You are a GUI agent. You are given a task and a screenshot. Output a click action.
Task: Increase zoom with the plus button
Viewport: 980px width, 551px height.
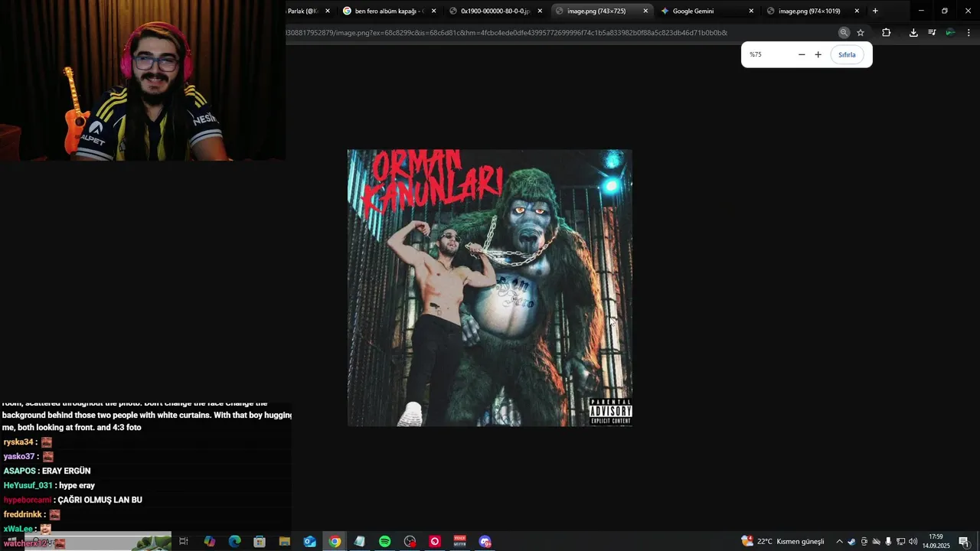818,54
